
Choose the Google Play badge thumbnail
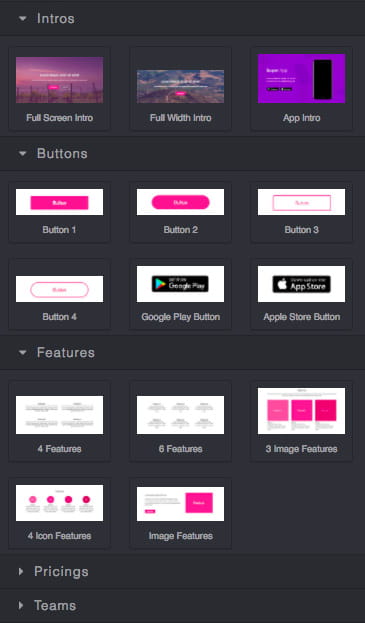pos(180,284)
